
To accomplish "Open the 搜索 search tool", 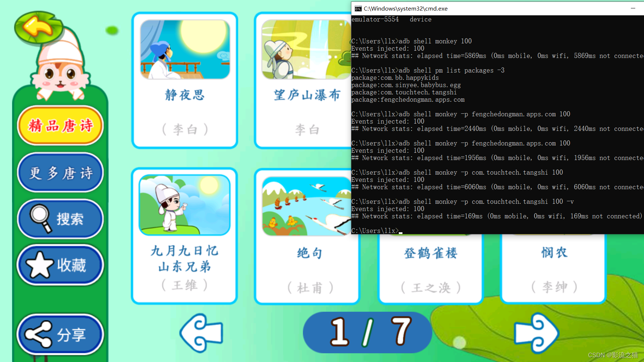I will [60, 219].
